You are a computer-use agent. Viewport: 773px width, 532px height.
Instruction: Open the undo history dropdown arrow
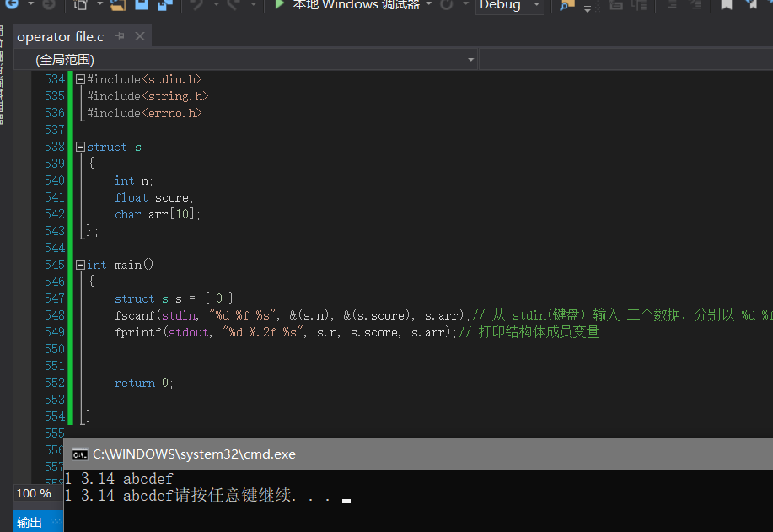[x=217, y=4]
